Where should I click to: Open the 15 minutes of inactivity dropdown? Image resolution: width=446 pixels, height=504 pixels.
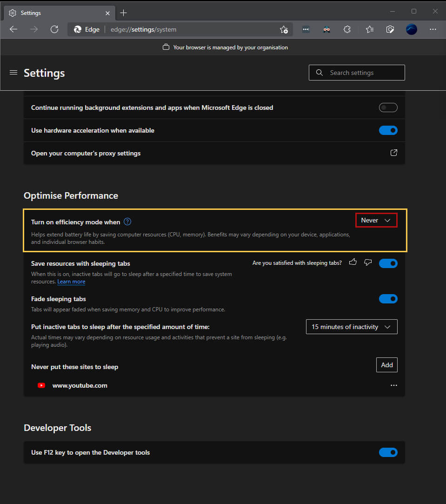(352, 327)
